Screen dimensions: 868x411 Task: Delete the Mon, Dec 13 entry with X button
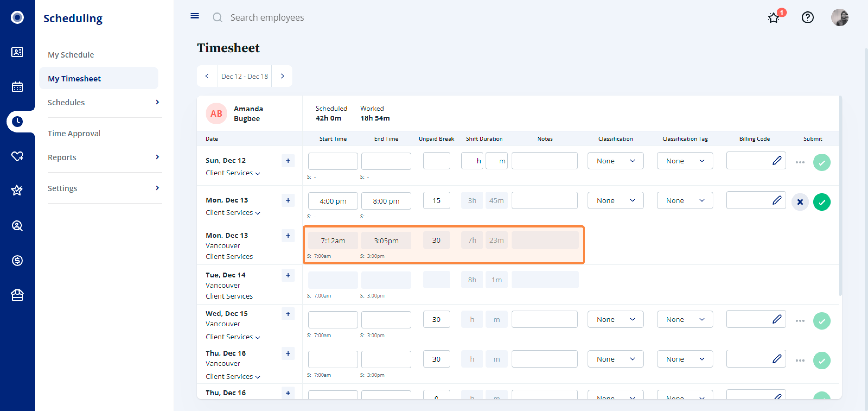800,202
